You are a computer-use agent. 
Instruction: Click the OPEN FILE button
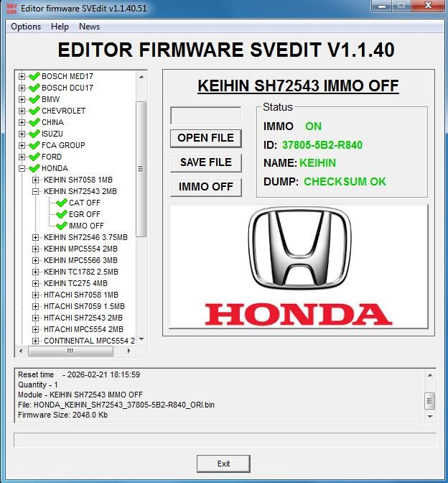[x=206, y=138]
